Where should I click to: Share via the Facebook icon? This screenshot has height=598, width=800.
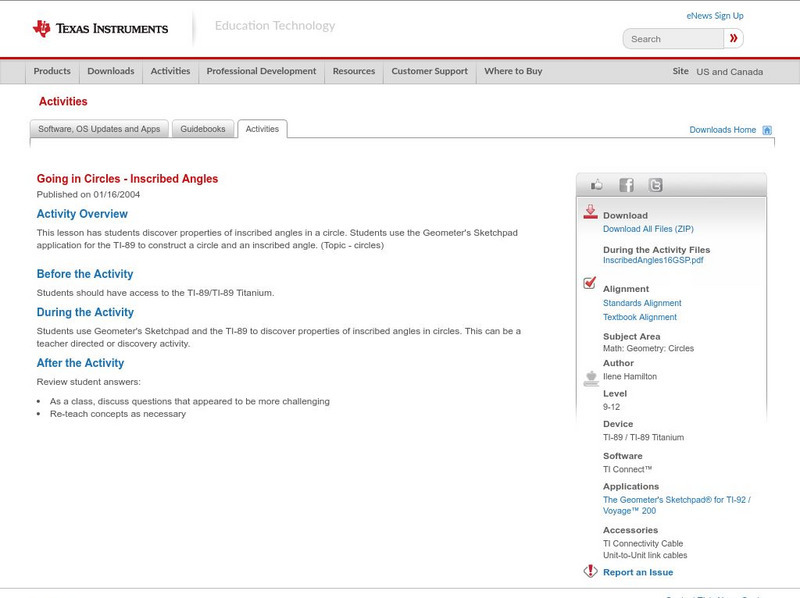626,185
